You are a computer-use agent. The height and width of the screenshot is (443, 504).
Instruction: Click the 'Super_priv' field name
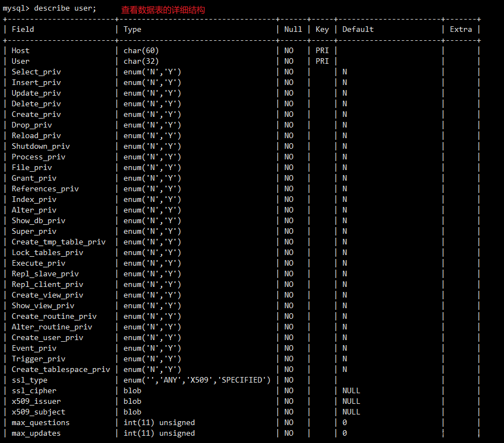point(34,231)
